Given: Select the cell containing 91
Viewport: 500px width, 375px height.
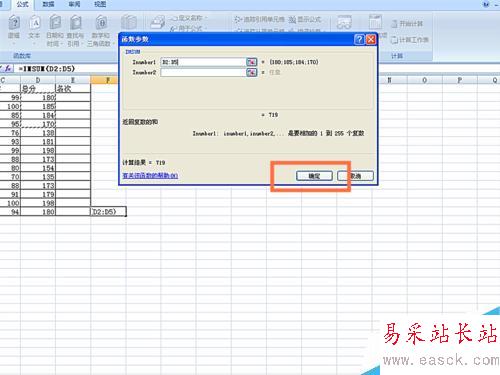Looking at the screenshot, I should (10, 194).
